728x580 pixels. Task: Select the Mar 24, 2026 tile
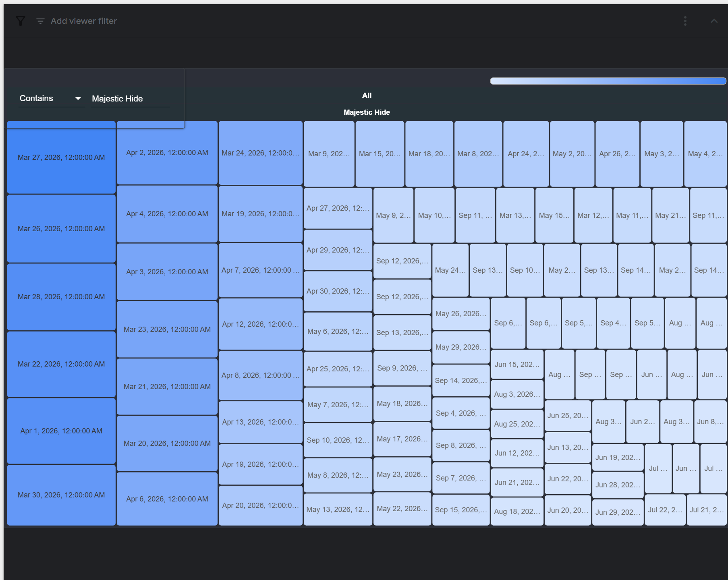pyautogui.click(x=261, y=153)
